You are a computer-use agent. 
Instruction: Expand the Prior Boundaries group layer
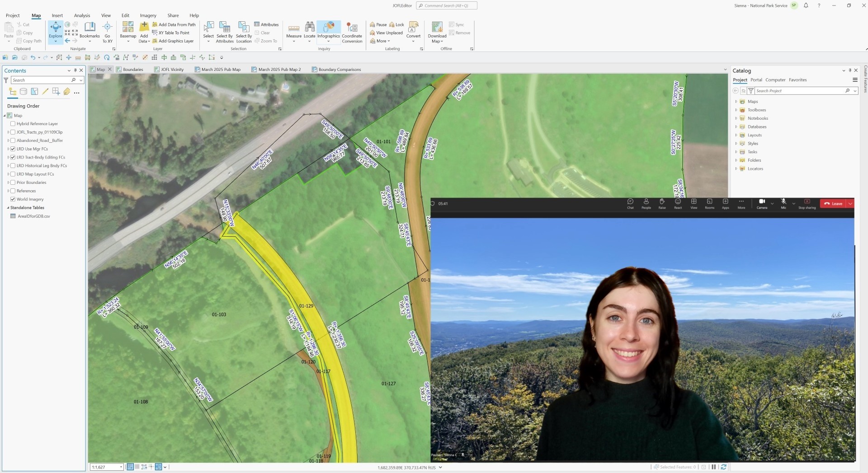pos(8,183)
